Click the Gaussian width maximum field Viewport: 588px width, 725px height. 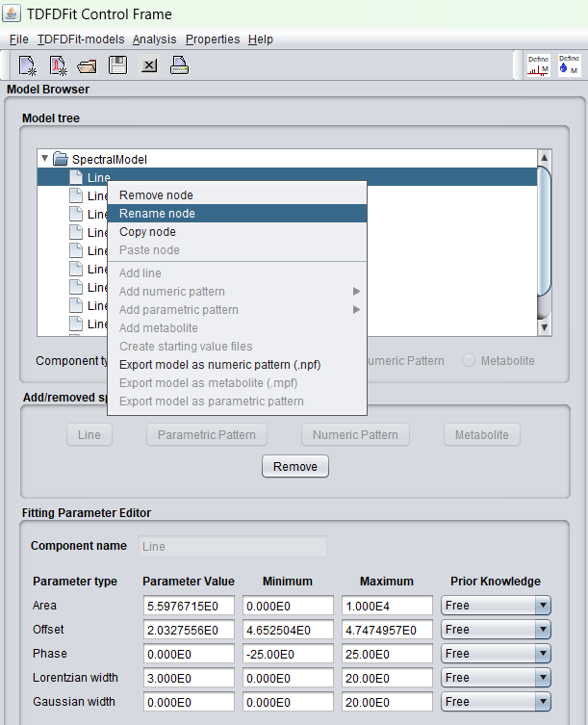click(387, 702)
